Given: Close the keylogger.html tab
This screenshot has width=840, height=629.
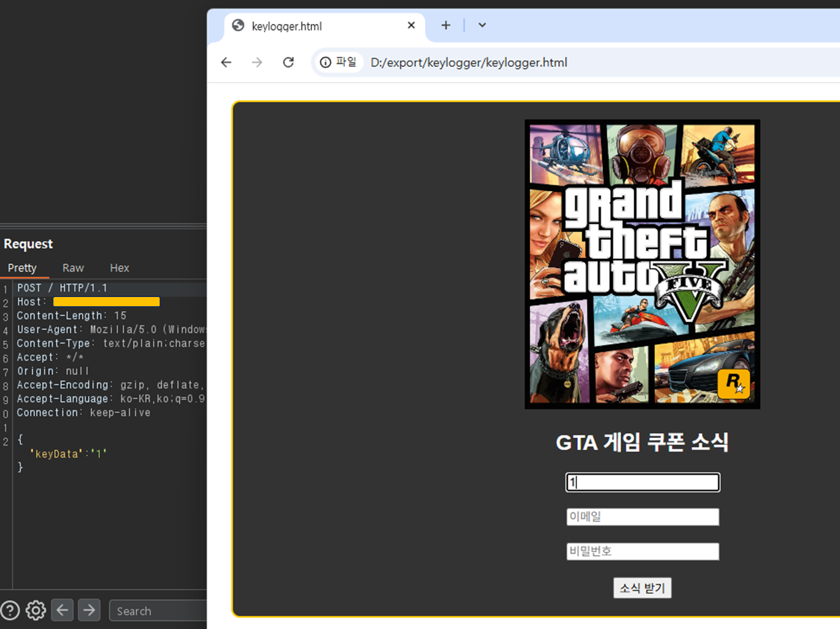Looking at the screenshot, I should [411, 25].
